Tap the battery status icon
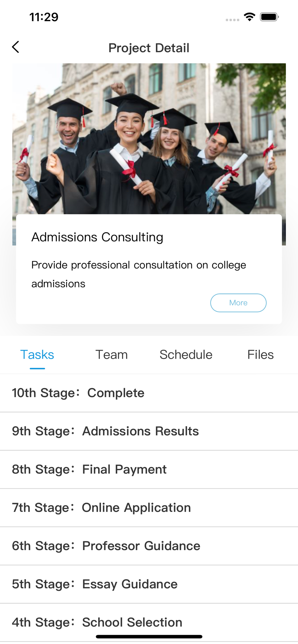 (269, 17)
